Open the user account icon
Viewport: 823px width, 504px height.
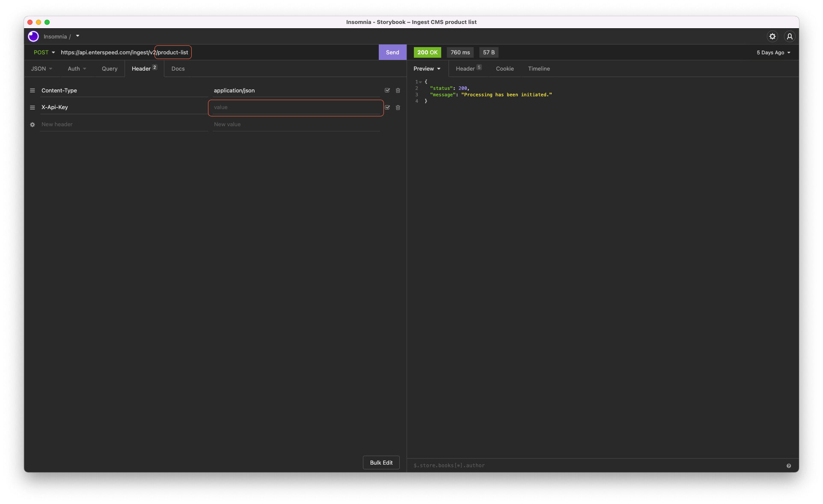tap(790, 36)
